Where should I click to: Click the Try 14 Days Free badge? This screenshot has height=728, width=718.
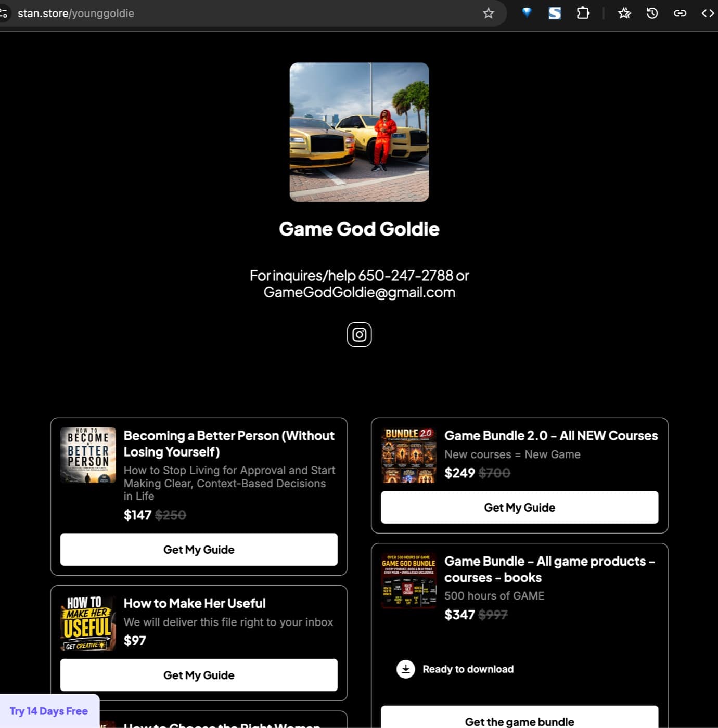tap(49, 711)
